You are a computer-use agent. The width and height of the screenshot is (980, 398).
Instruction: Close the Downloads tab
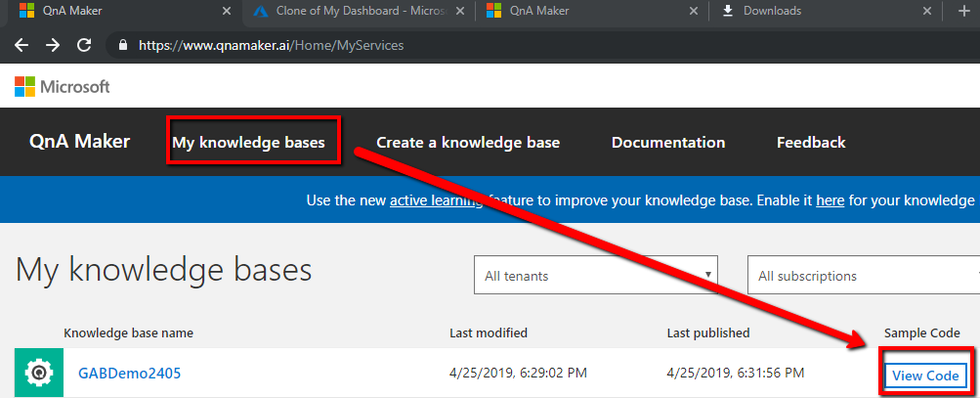pos(927,11)
